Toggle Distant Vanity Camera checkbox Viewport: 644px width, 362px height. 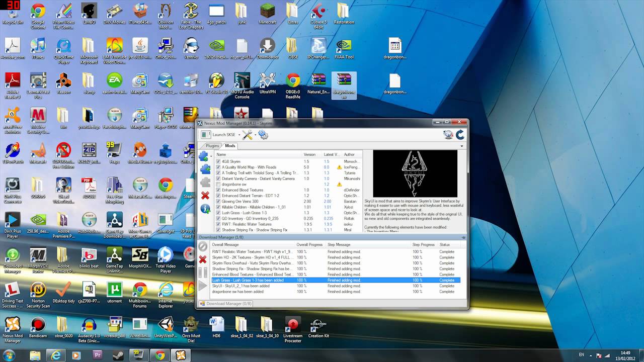tap(218, 178)
